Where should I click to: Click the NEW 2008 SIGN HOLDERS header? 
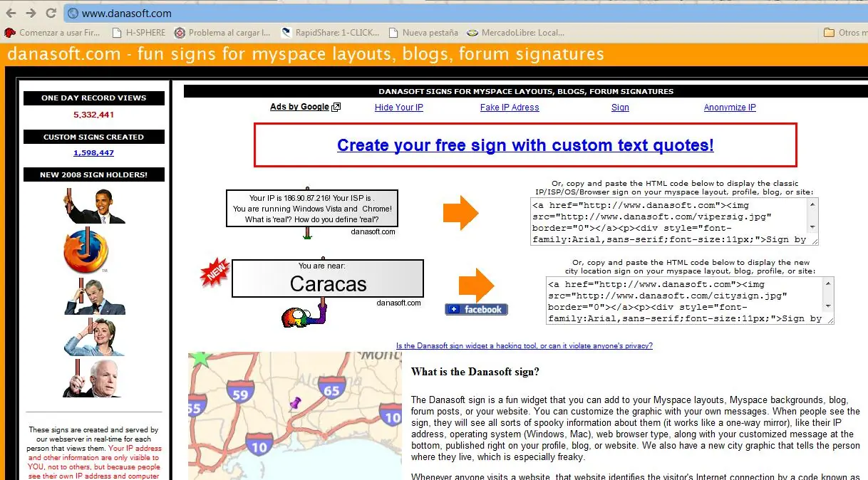[94, 174]
